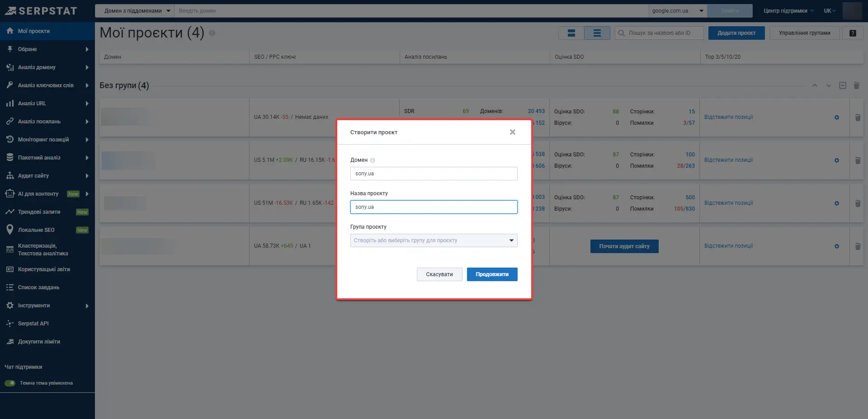This screenshot has height=419, width=868.
Task: Open the UK language dropdown
Action: tap(830, 11)
